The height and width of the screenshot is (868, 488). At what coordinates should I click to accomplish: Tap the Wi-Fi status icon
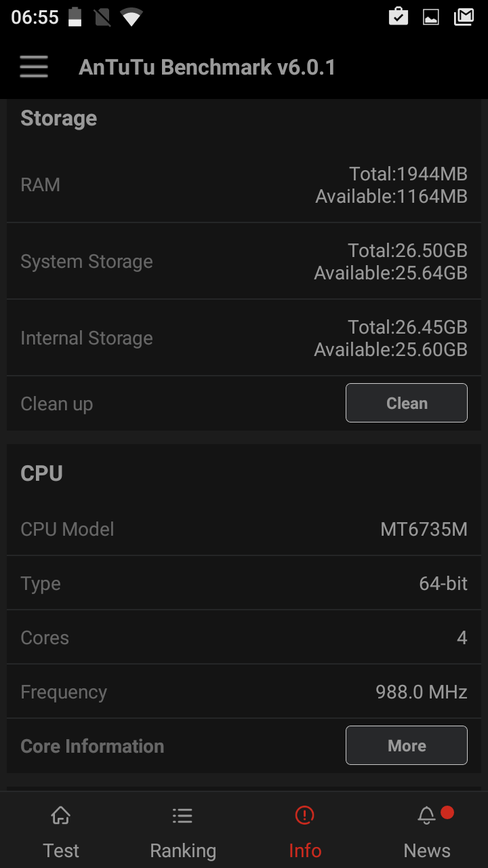131,17
